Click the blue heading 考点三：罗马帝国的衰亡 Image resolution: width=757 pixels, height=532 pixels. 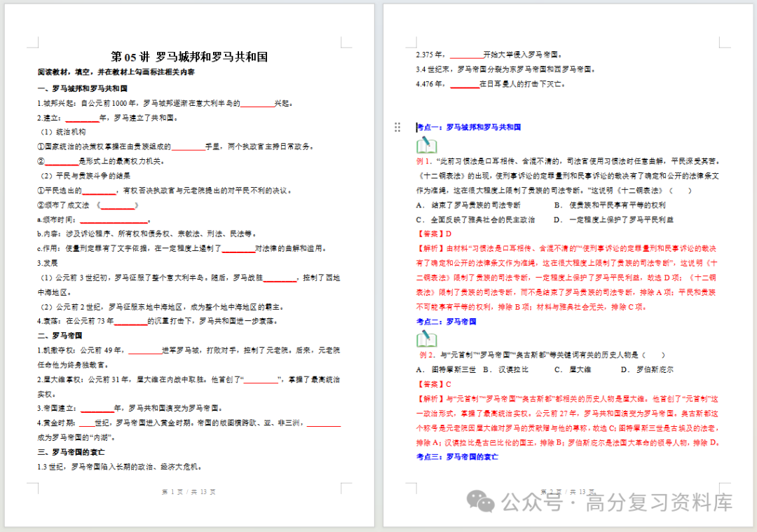pyautogui.click(x=457, y=457)
